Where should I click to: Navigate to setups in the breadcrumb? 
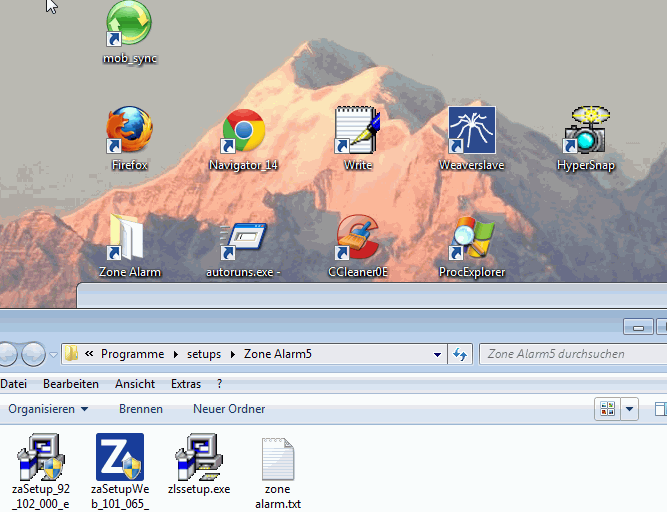click(x=204, y=354)
